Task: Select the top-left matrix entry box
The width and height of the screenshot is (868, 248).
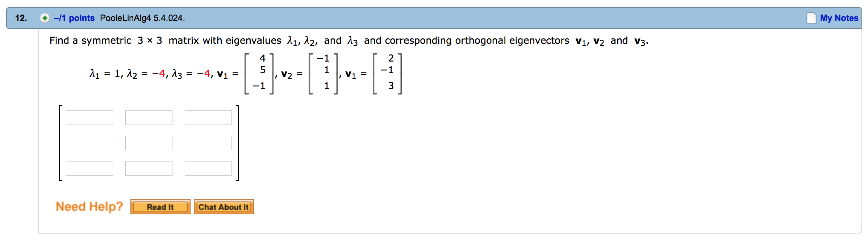Action: (x=89, y=117)
